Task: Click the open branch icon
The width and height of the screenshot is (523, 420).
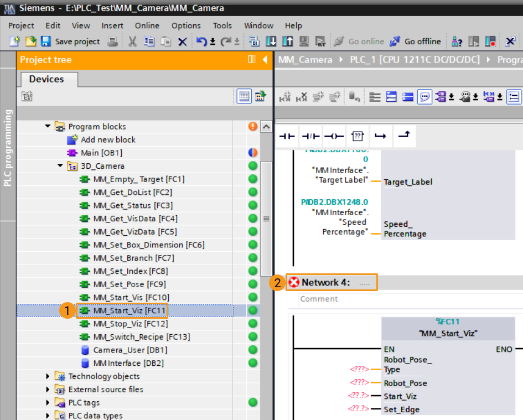Action: tap(381, 136)
